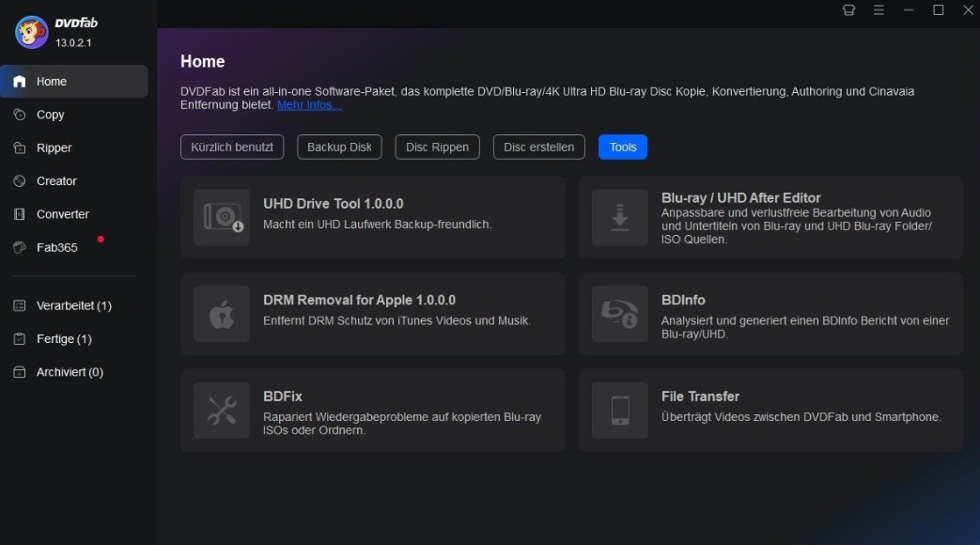Open Creator label in the sidebar
The width and height of the screenshot is (980, 545).
56,181
